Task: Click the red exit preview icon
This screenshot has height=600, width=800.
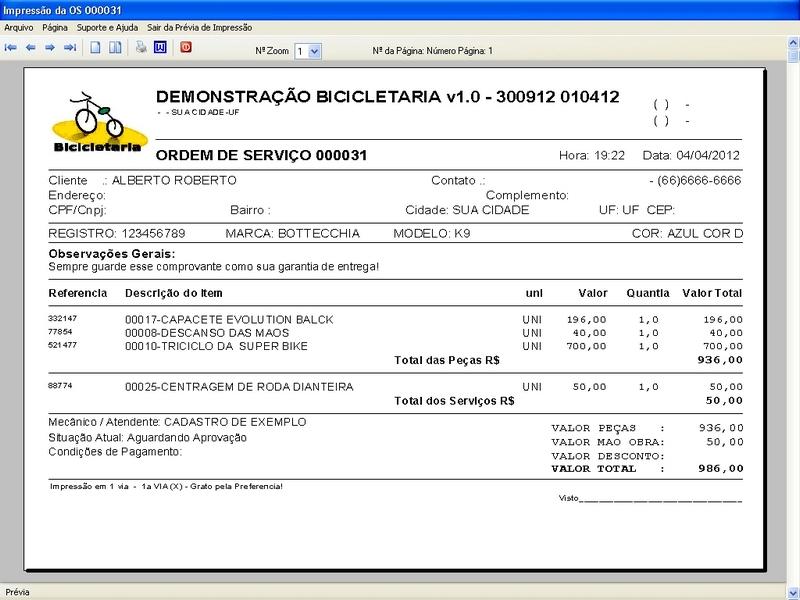Action: coord(185,47)
